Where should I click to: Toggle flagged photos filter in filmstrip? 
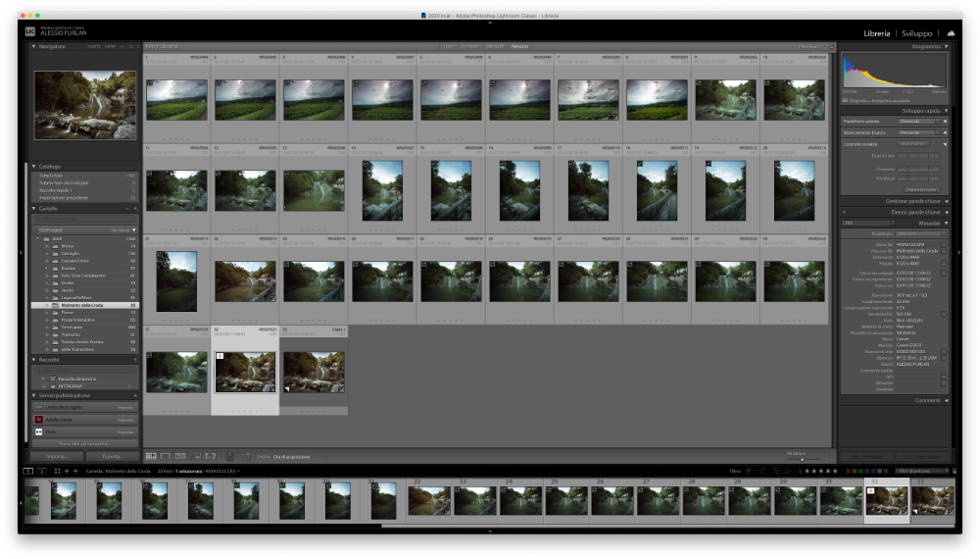pos(748,471)
